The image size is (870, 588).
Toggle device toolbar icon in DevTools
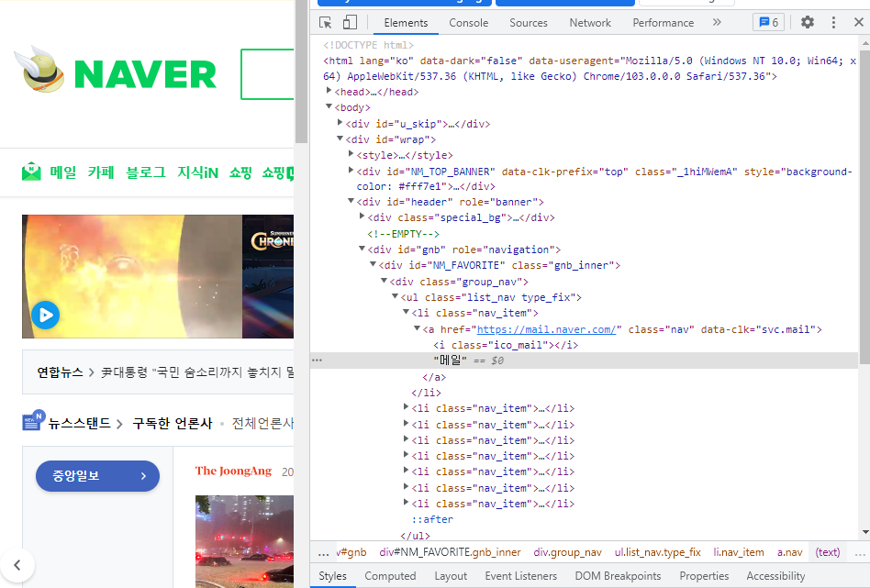pos(350,22)
